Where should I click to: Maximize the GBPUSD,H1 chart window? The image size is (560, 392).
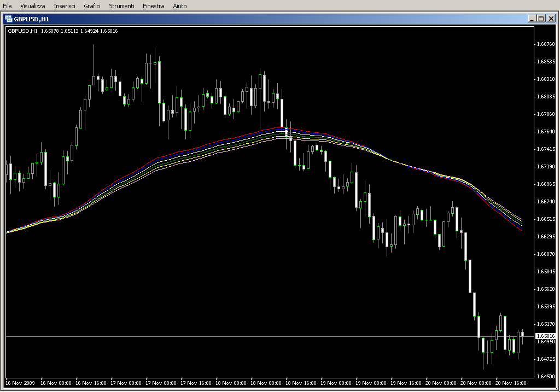point(541,19)
